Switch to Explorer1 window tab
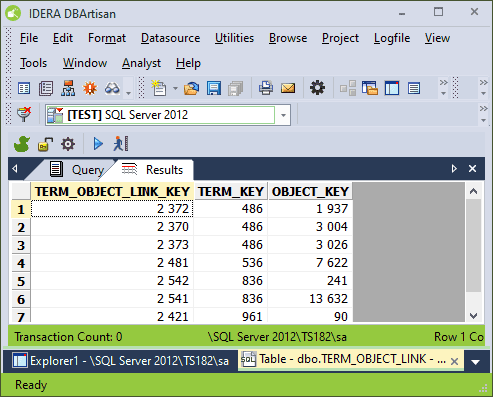 point(121,361)
